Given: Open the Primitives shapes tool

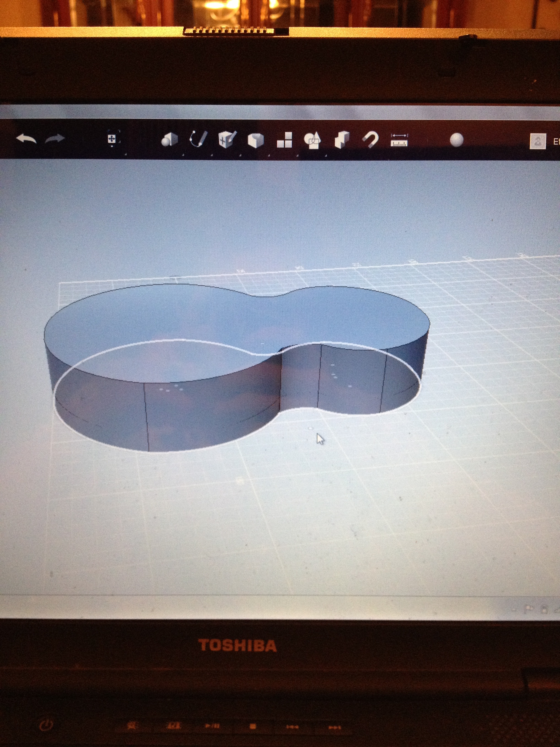Looking at the screenshot, I should click(170, 139).
